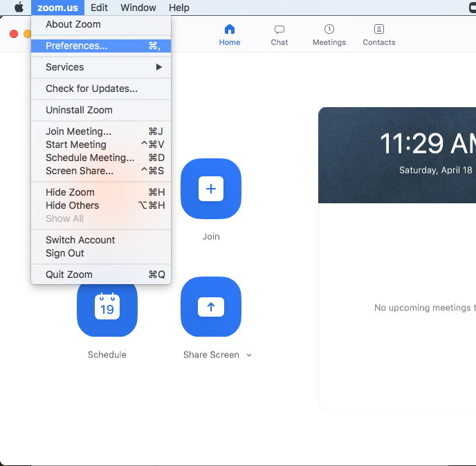
Task: Select Switch Account
Action: pyautogui.click(x=101, y=240)
